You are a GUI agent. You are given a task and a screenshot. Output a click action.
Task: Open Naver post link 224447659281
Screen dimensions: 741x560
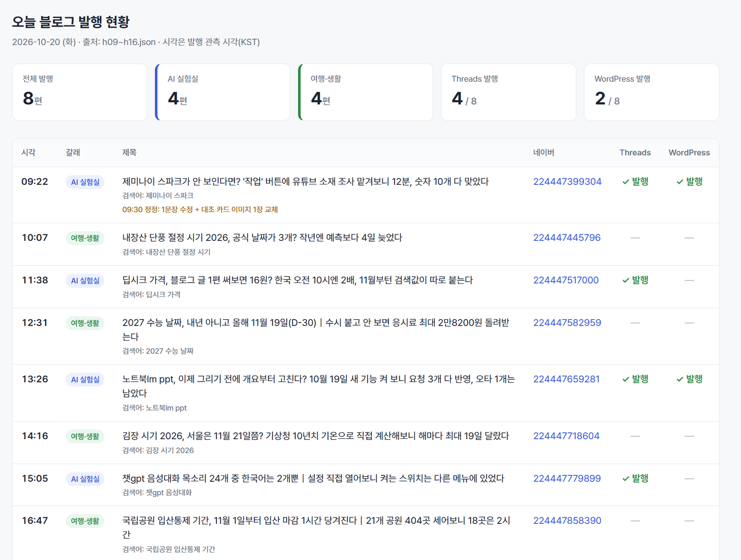point(566,379)
